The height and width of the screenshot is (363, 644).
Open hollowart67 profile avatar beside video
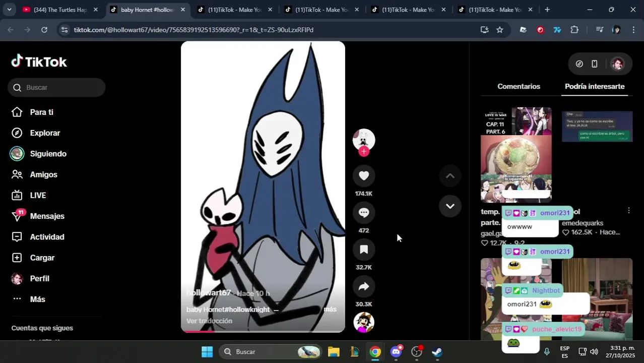tap(364, 140)
